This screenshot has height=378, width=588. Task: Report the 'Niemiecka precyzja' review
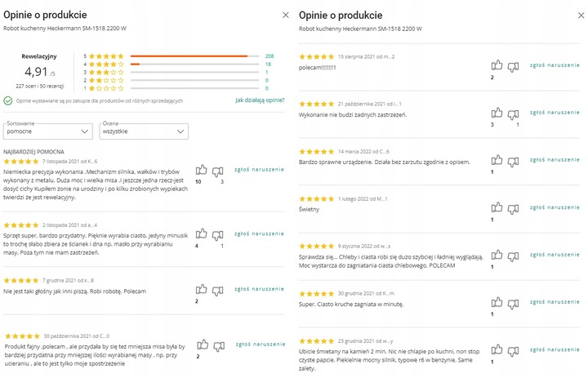[260, 169]
